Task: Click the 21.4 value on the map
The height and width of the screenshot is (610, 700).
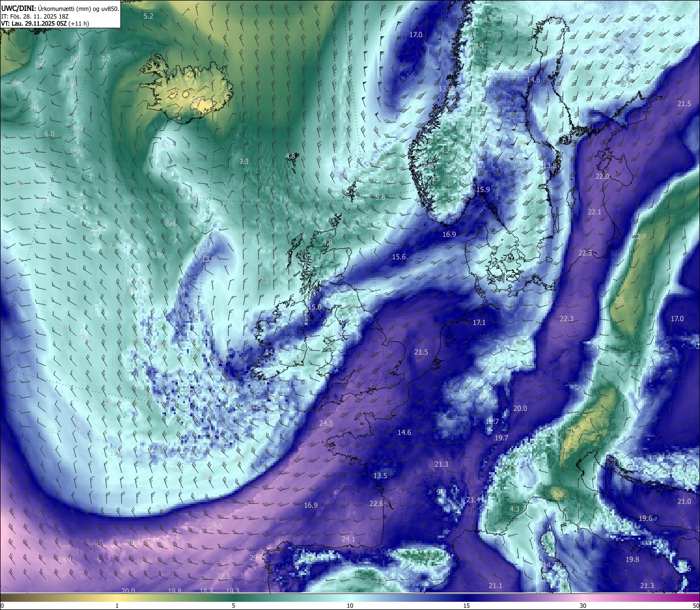Action: [474, 499]
